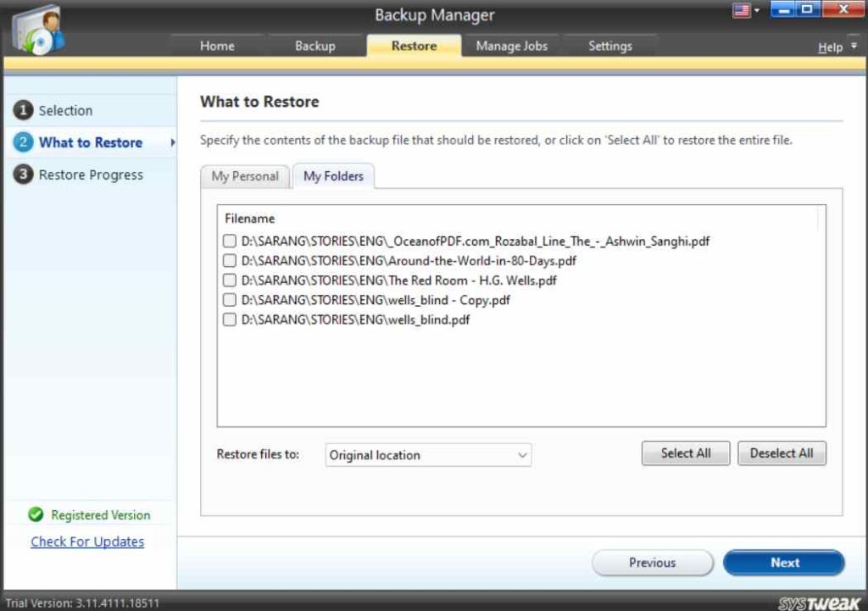Click the step 1 Selection number icon
The height and width of the screenshot is (611, 868).
pos(23,110)
